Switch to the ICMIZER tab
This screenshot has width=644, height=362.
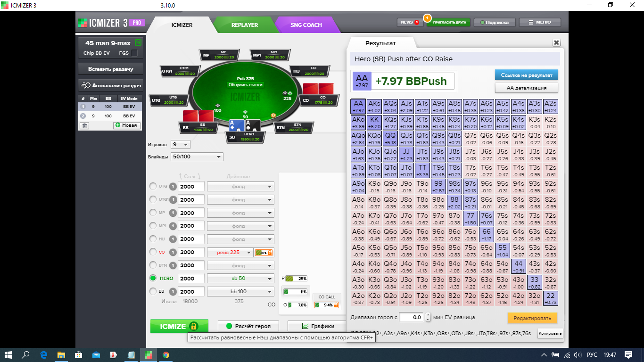point(182,25)
